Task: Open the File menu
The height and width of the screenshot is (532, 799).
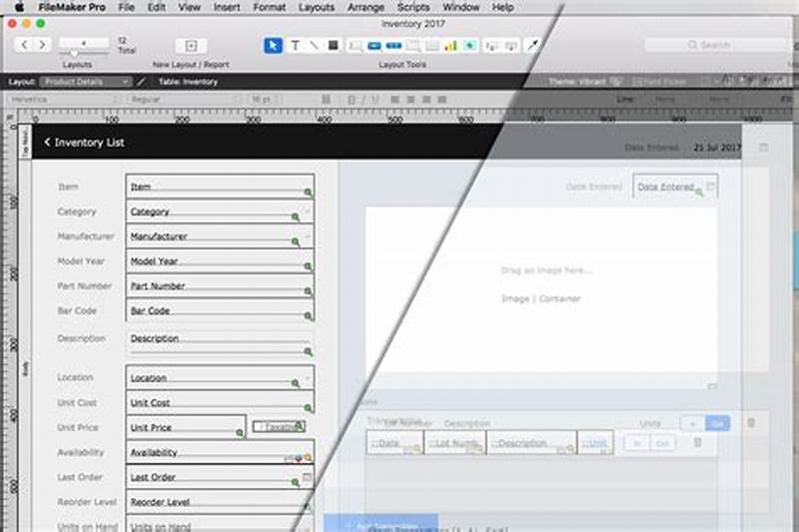Action: pyautogui.click(x=126, y=7)
